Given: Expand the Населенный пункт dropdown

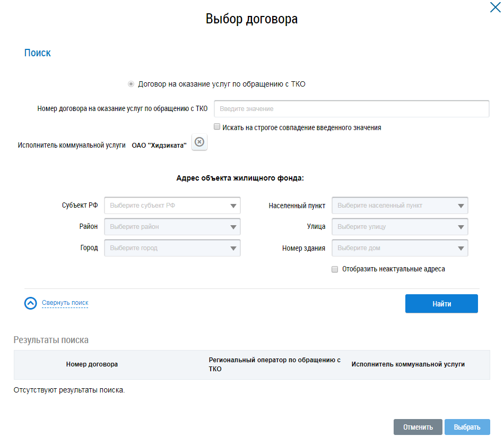Looking at the screenshot, I should (400, 206).
